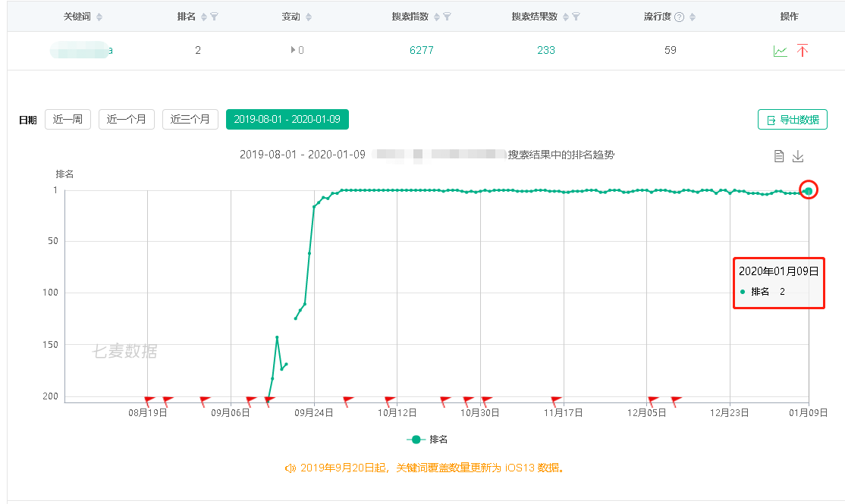Click the filter icon next to 搜索指数
Screen dimensions: 845x504
pos(445,17)
